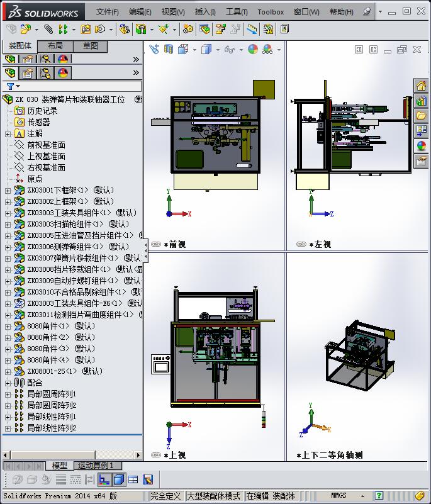The height and width of the screenshot is (504, 431).
Task: Toggle the view link icon beside *前视
Action: (156, 244)
